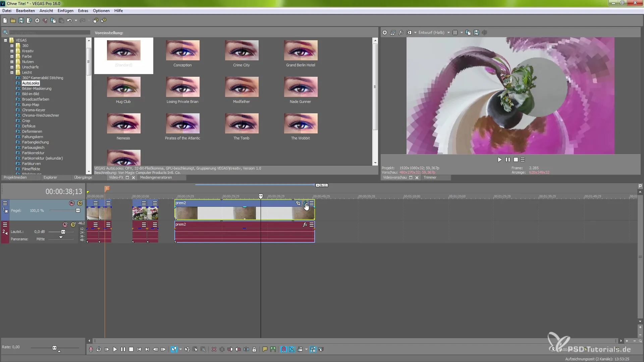The width and height of the screenshot is (644, 362).
Task: Adjust the Rate playback slider
Action: [55, 348]
